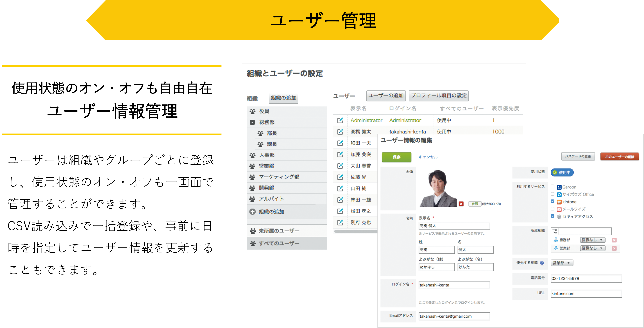Enable the メールワイズ service checkbox
The height and width of the screenshot is (328, 644).
click(552, 209)
